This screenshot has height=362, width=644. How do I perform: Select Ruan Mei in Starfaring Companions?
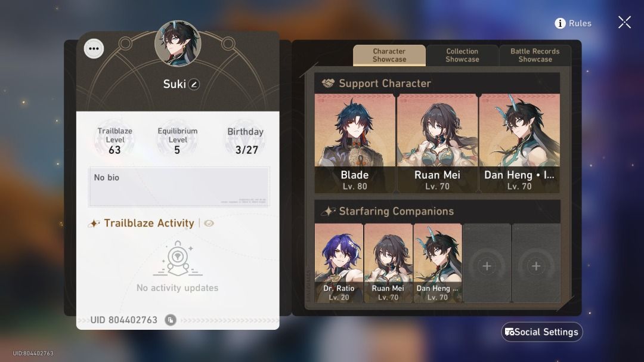coord(388,264)
